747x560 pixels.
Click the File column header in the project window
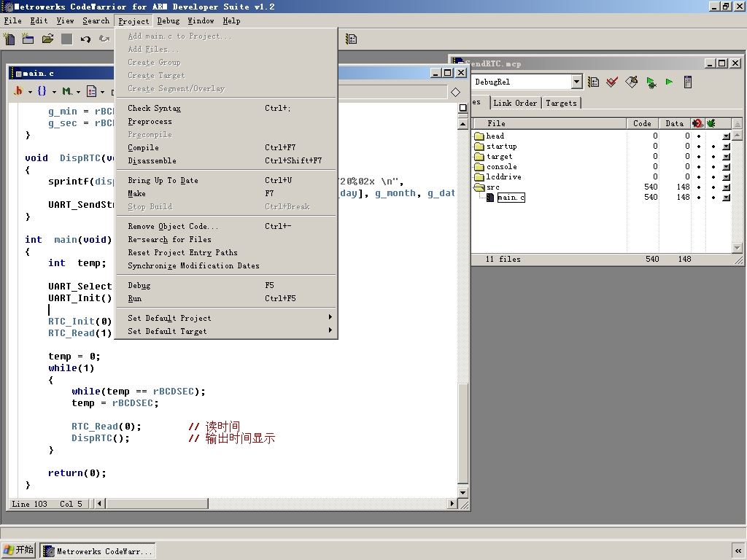(549, 123)
